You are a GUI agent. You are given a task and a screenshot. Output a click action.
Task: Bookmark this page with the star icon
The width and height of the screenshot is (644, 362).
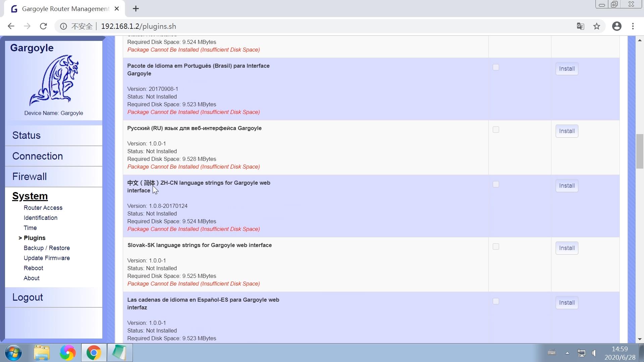(x=596, y=26)
